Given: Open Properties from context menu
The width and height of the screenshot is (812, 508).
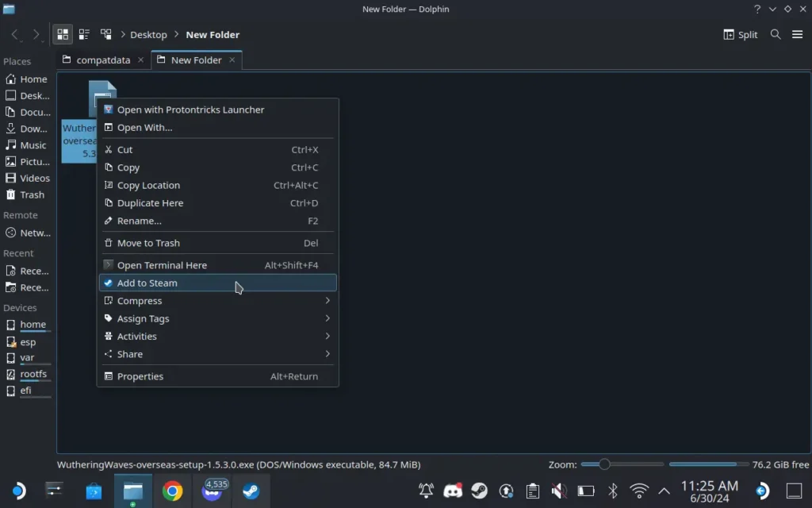Looking at the screenshot, I should (217, 376).
